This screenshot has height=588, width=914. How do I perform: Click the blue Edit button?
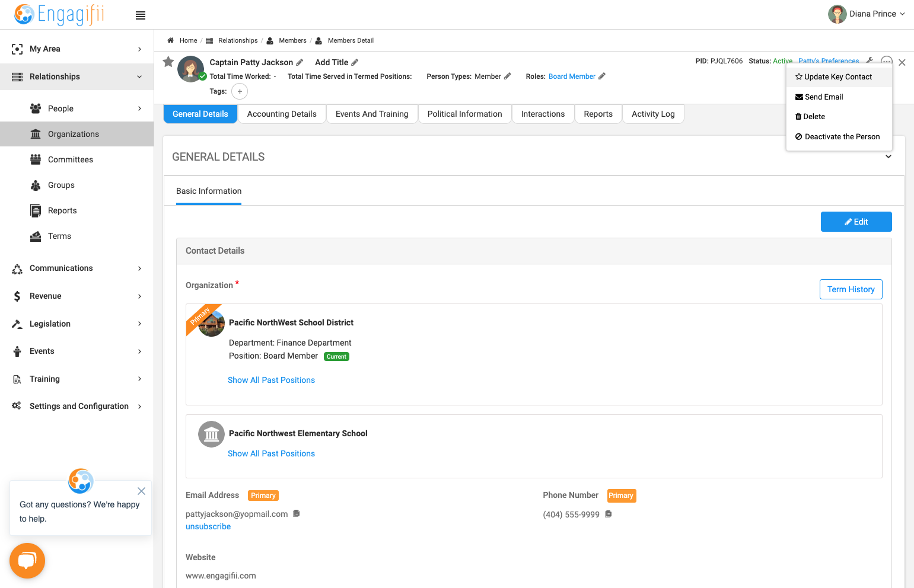pos(856,222)
